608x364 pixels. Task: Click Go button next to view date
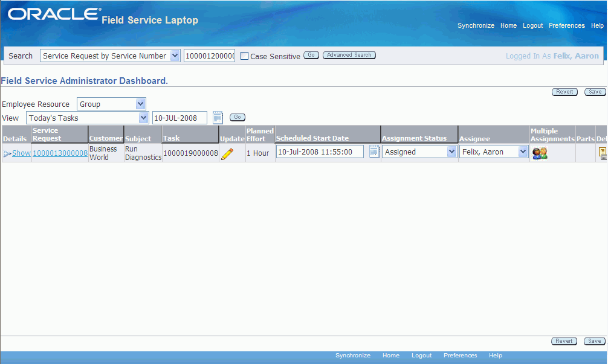238,117
